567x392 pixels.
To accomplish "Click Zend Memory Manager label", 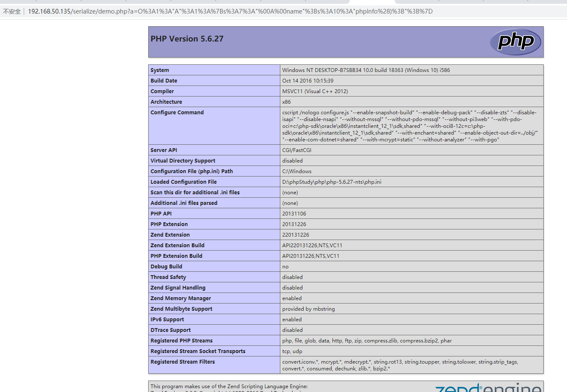I will pos(181,298).
